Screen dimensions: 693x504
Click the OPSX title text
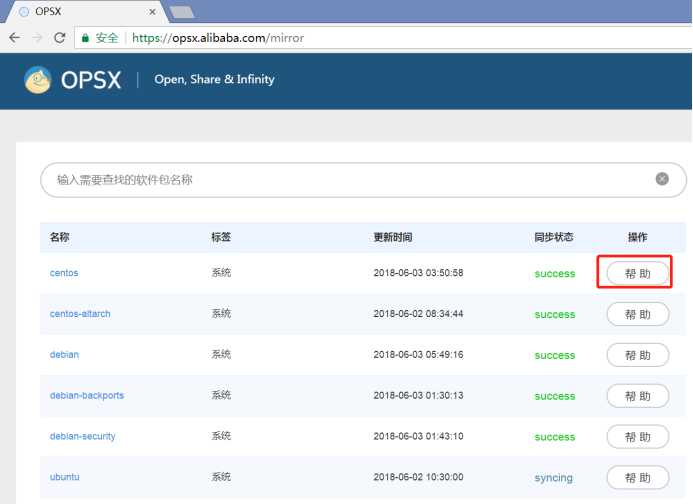[91, 80]
